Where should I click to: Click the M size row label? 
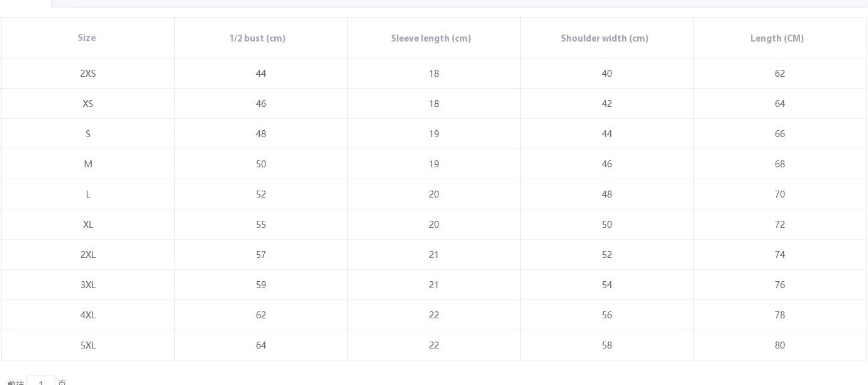(88, 164)
